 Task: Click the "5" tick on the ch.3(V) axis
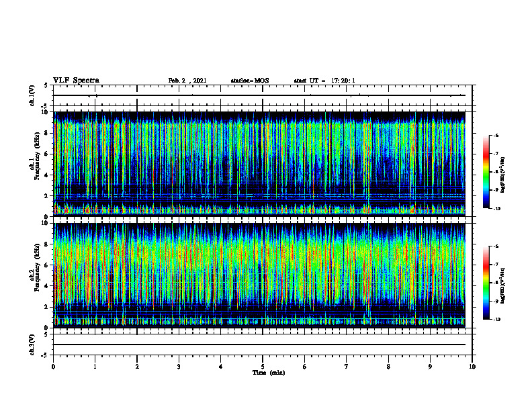pyautogui.click(x=46, y=334)
